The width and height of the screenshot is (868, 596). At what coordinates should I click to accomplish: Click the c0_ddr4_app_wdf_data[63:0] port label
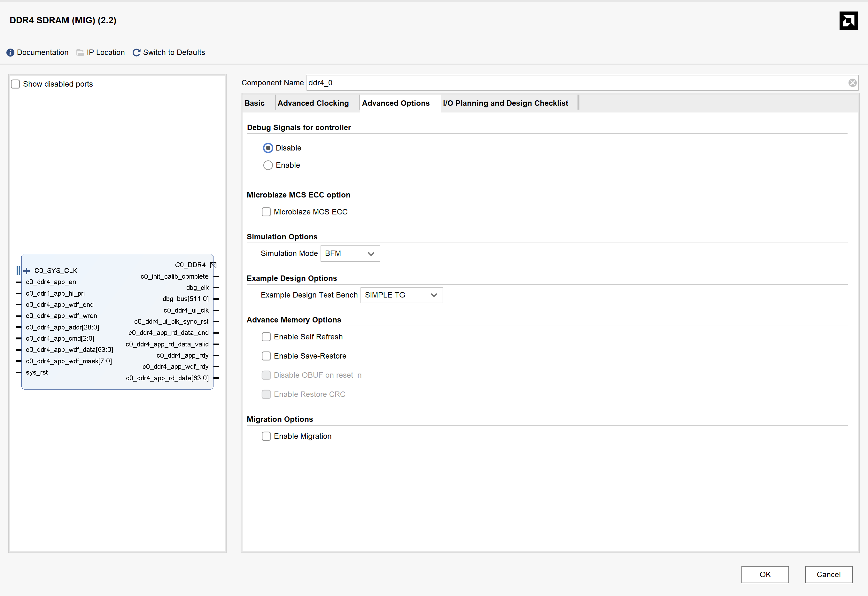coord(69,350)
